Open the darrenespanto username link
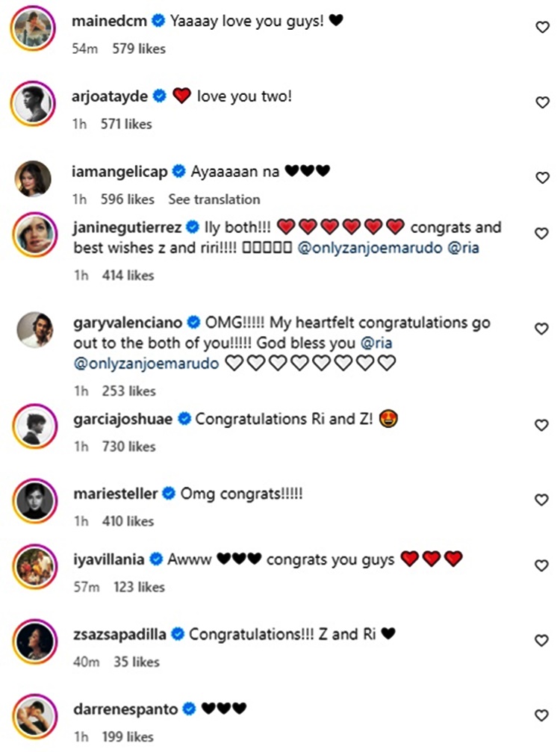Viewport: 560px width, 752px height. click(125, 709)
